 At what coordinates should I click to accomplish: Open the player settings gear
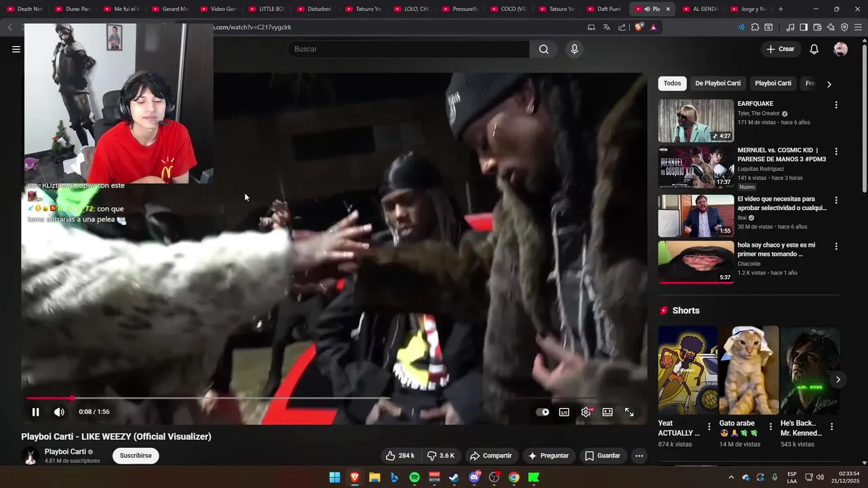(x=586, y=411)
